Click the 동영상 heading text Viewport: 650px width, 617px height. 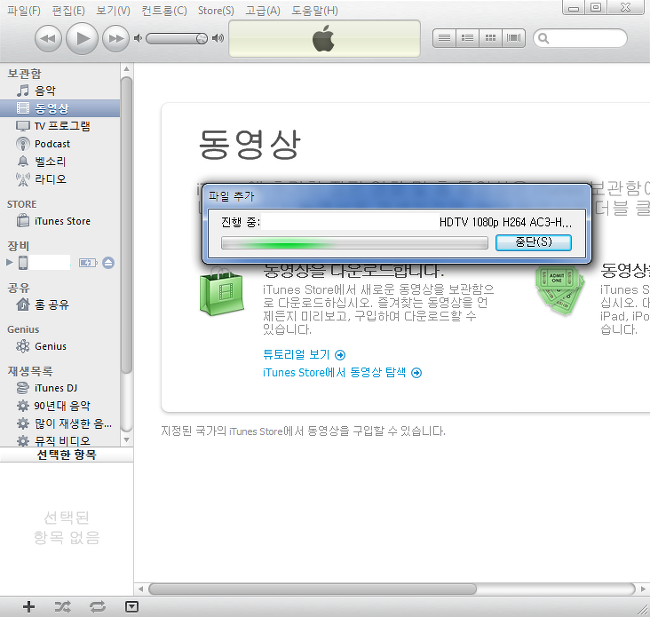click(x=249, y=144)
